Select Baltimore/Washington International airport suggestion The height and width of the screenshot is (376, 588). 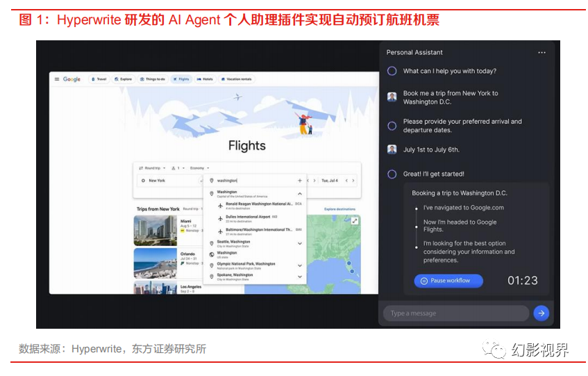point(259,231)
